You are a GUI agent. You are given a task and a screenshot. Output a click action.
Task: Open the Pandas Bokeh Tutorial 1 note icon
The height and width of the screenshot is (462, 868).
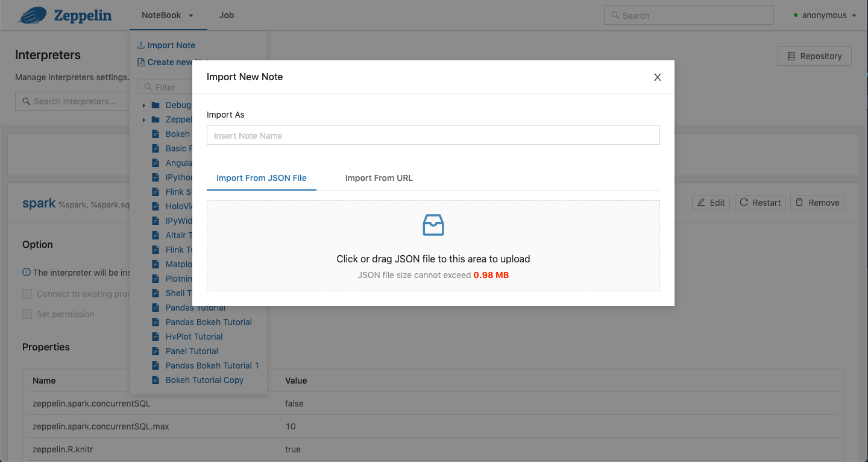point(156,365)
